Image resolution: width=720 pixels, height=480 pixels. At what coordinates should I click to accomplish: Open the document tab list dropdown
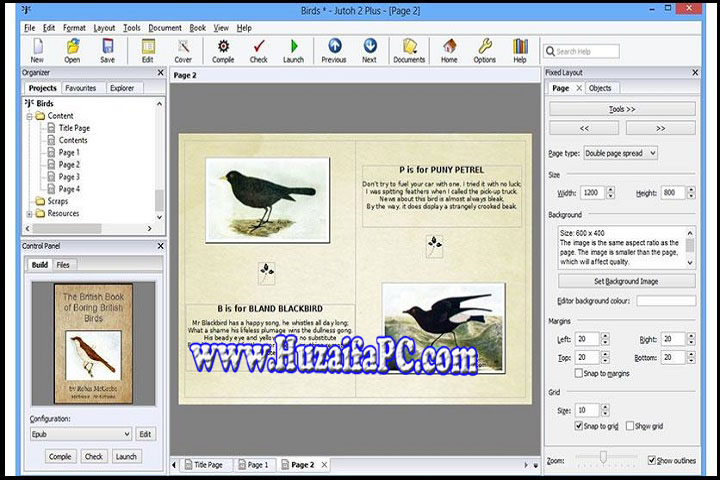pos(535,465)
